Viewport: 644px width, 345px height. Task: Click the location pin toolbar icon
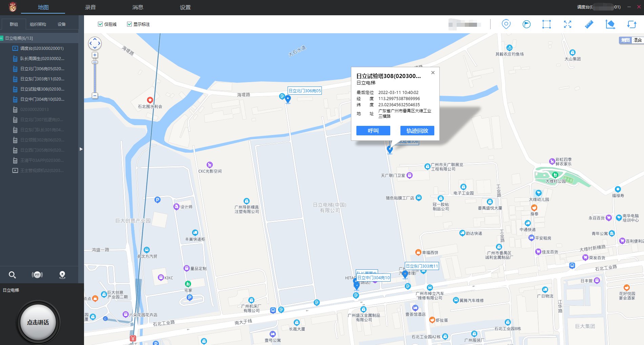coord(506,24)
